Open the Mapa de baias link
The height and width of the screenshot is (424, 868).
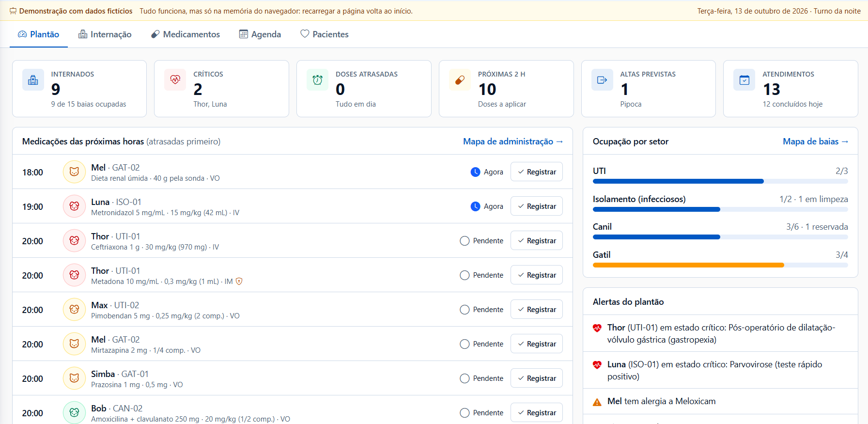816,141
